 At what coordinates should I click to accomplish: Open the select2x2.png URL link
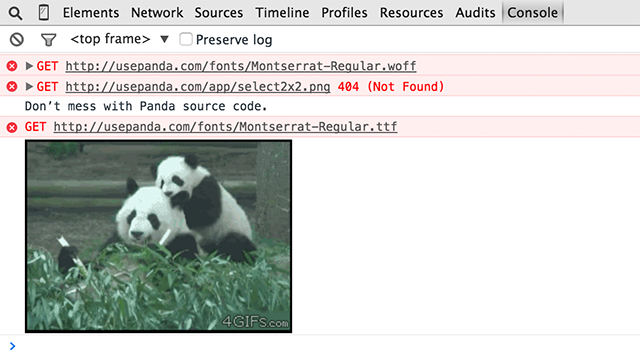pos(198,87)
